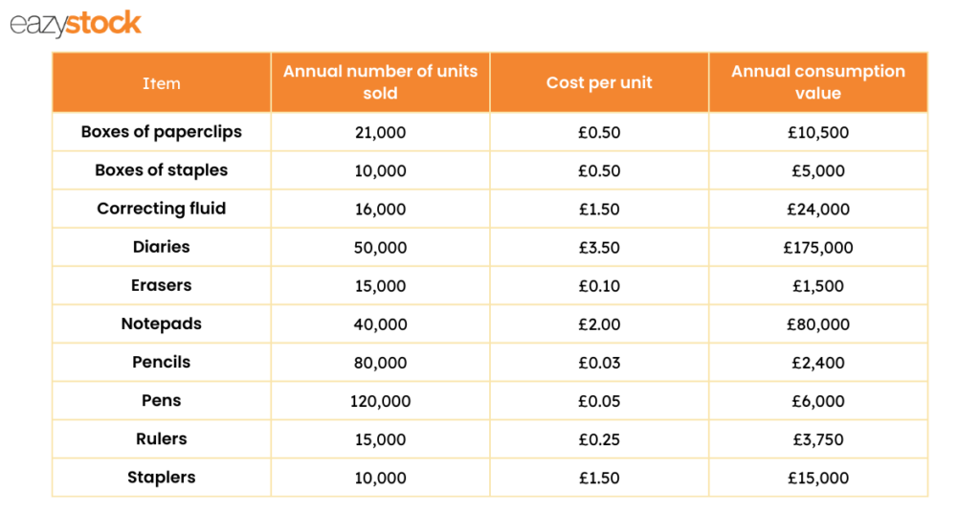Select the Rulers cost £0.25 cell

(599, 439)
